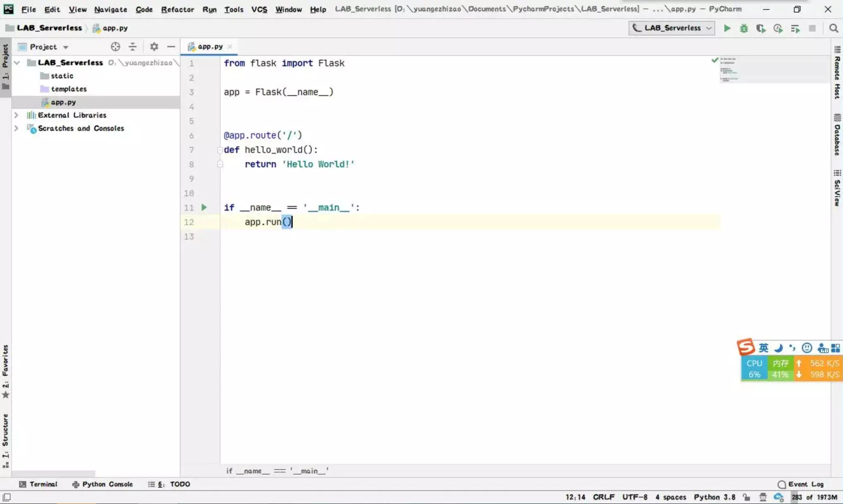Click the Debug run icon
This screenshot has width=843, height=504.
point(743,28)
